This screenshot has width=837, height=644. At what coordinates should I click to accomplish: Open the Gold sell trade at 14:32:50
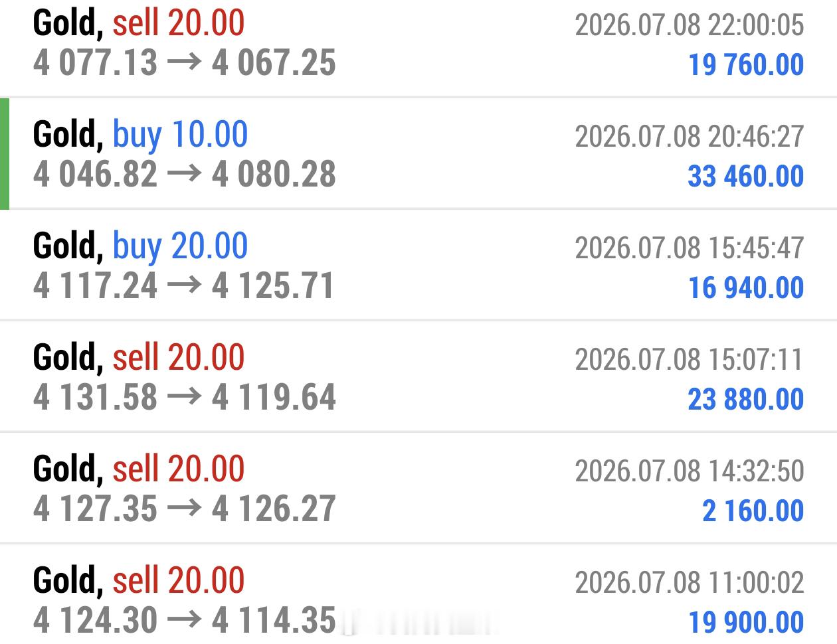pos(418,489)
